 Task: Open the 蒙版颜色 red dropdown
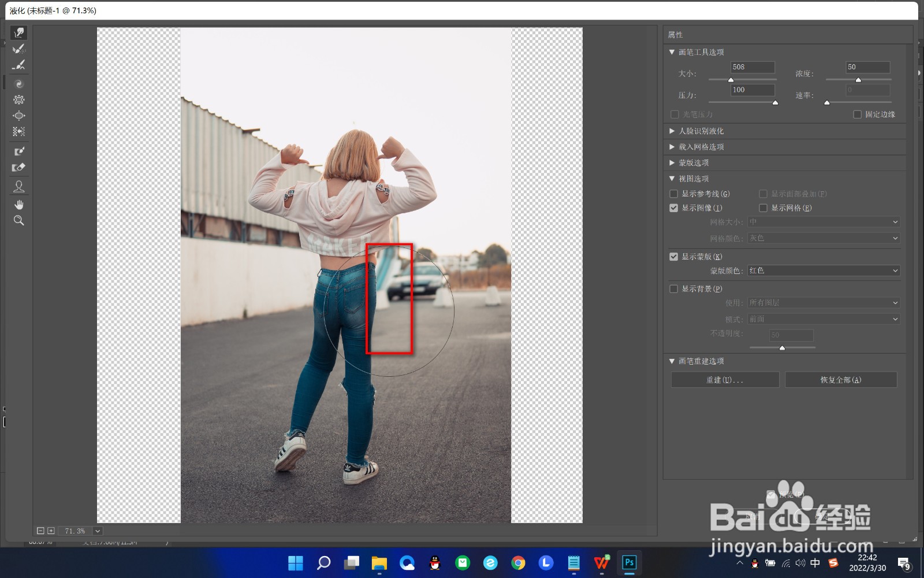click(x=824, y=271)
